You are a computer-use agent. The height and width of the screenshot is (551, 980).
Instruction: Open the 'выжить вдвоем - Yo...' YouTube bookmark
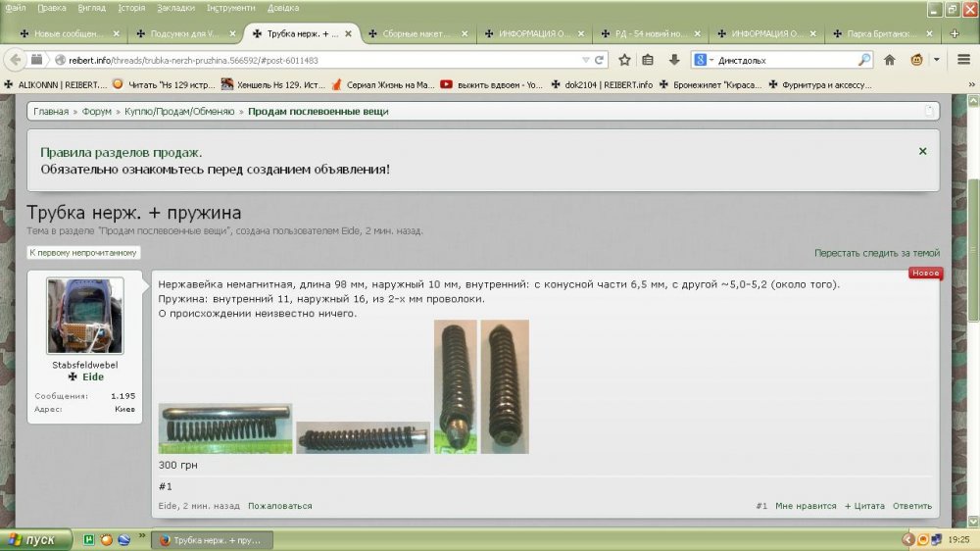pos(491,84)
